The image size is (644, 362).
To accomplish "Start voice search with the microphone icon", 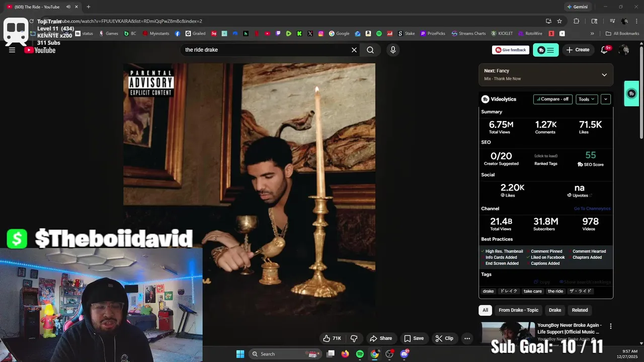I will pyautogui.click(x=393, y=50).
